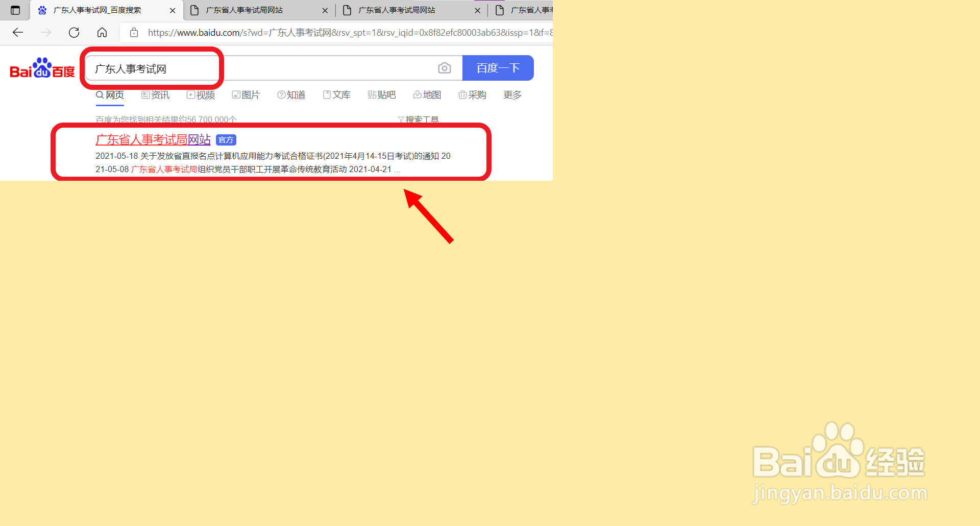This screenshot has height=526, width=980.
Task: Click the 百度一下 search button
Action: 498,68
